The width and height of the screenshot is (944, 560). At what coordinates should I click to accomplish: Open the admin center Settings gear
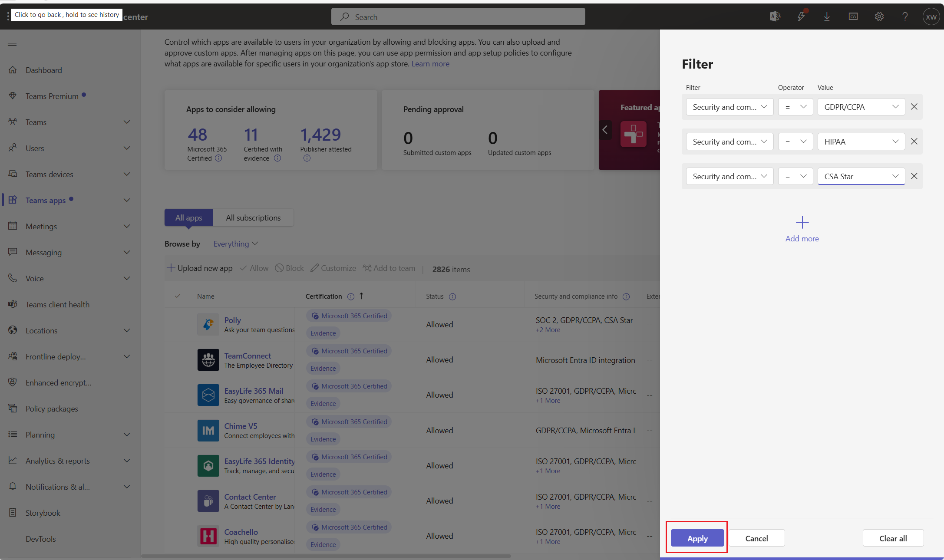pos(879,16)
